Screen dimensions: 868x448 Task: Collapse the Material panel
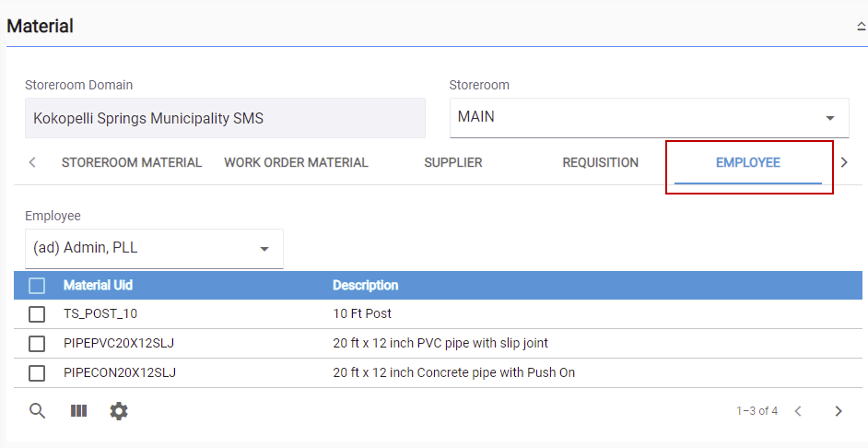[x=861, y=26]
